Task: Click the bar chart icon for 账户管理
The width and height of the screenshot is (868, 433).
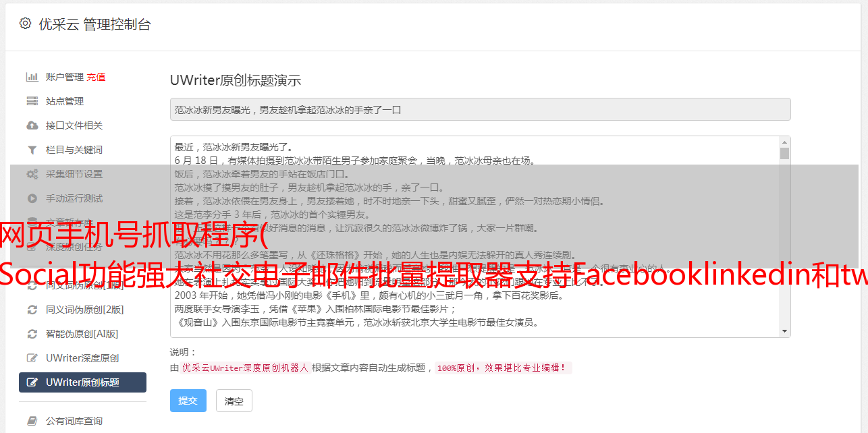Action: tap(32, 77)
